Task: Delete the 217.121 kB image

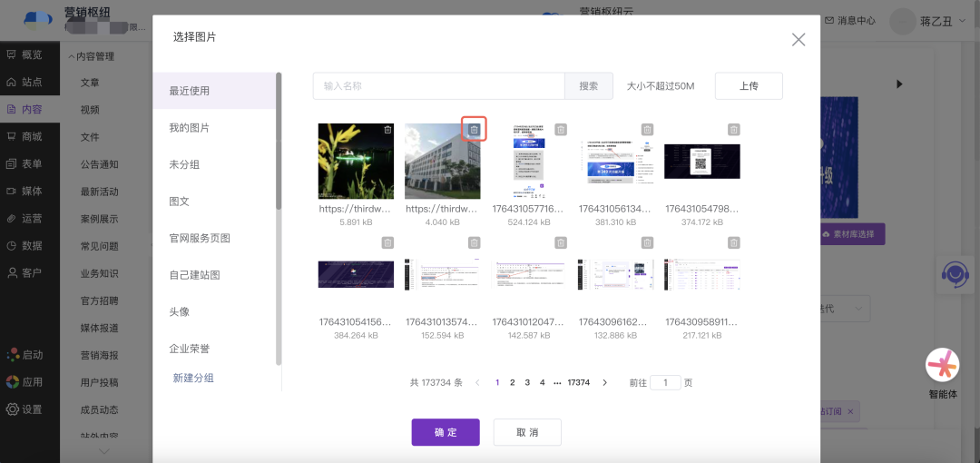Action: (733, 242)
